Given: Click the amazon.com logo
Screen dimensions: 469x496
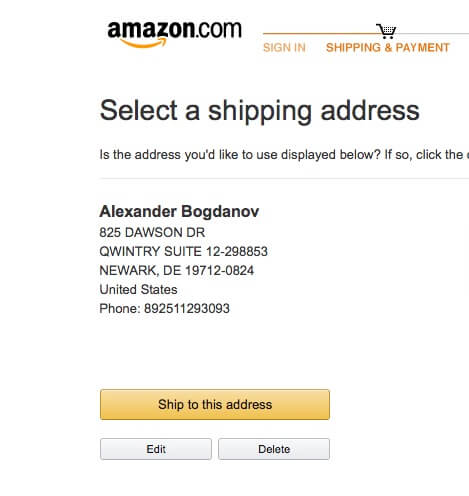Looking at the screenshot, I should (x=174, y=34).
